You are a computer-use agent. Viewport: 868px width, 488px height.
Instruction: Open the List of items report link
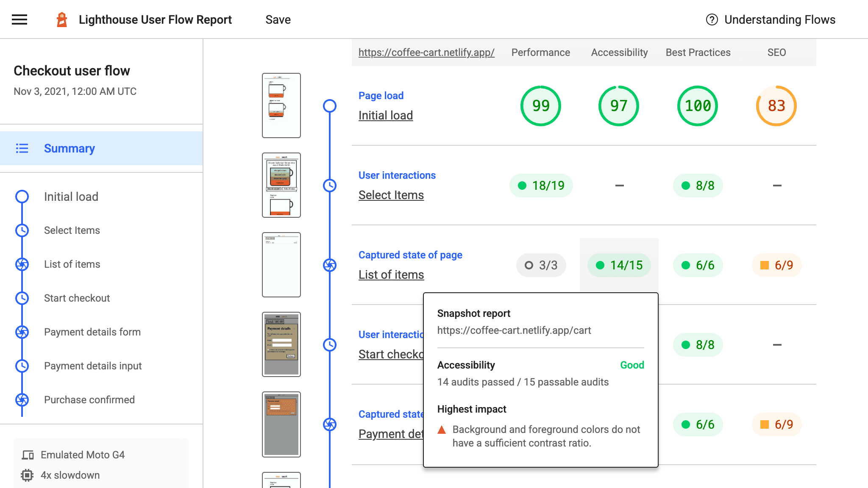[391, 274]
